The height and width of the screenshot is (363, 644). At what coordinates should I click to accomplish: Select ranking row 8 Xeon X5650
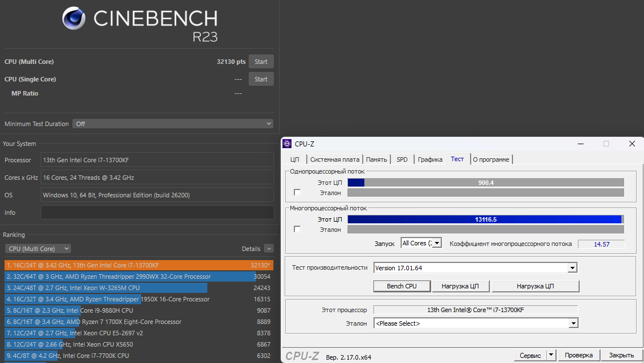139,344
